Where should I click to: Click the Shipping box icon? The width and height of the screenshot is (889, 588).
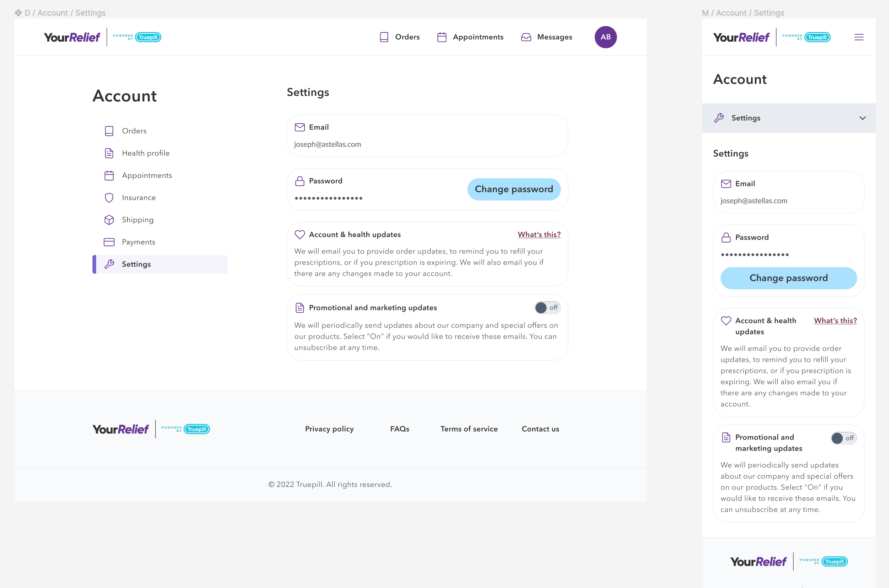pyautogui.click(x=109, y=220)
